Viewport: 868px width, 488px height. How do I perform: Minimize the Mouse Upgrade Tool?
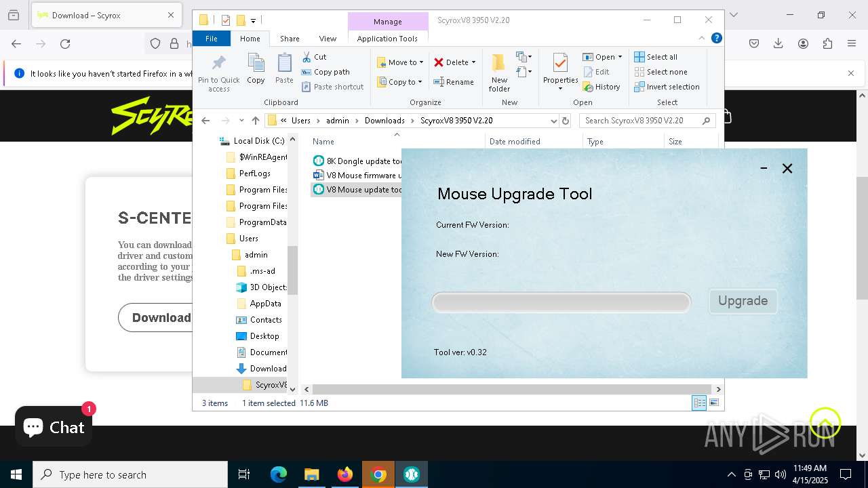764,168
